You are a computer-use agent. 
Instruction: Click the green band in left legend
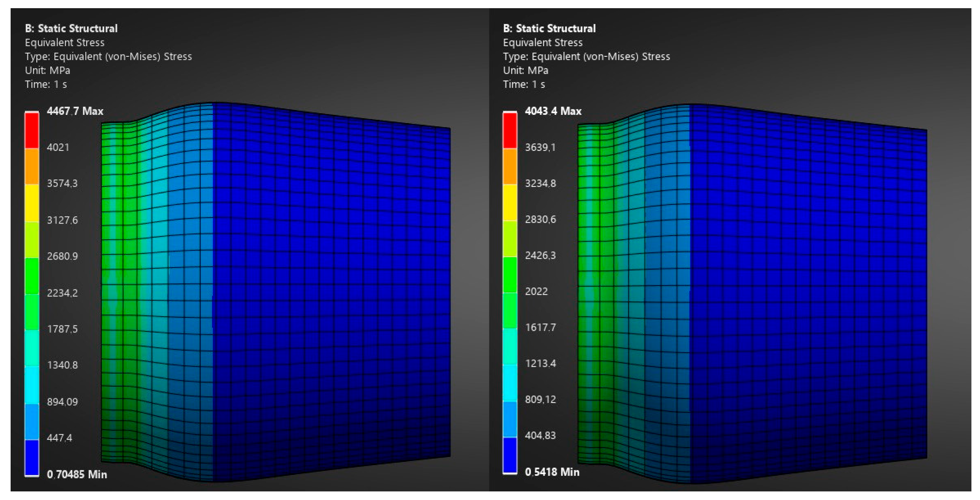32,276
